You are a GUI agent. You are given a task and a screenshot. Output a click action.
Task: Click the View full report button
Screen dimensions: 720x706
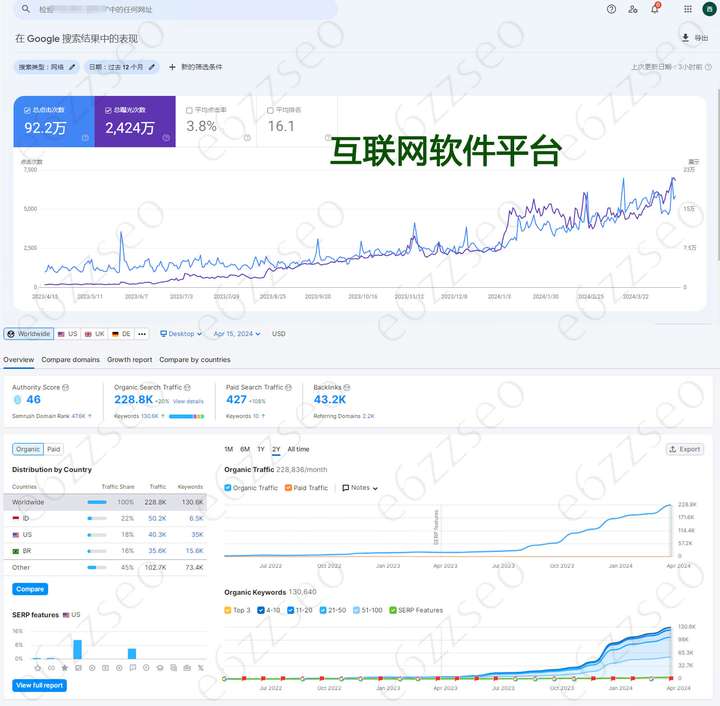click(39, 685)
